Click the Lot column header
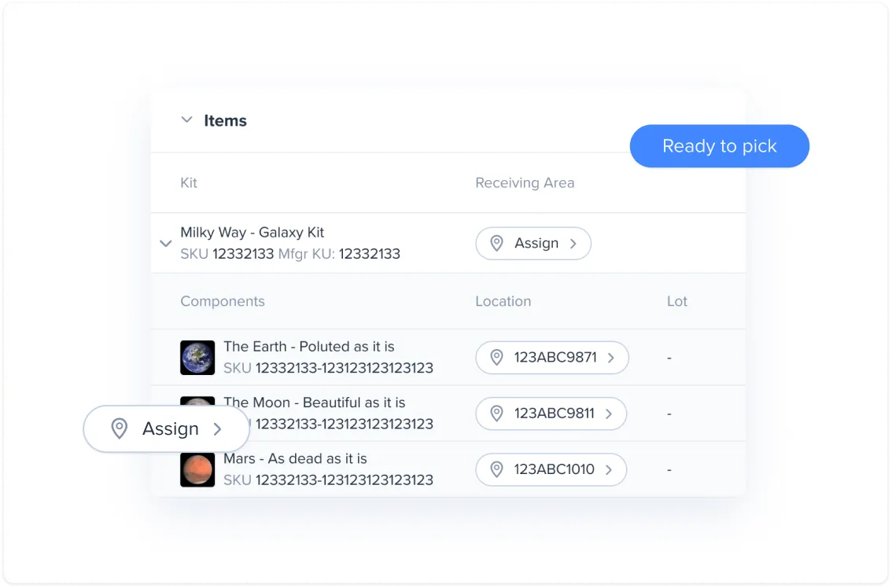Viewport: 892px width, 588px height. click(676, 301)
